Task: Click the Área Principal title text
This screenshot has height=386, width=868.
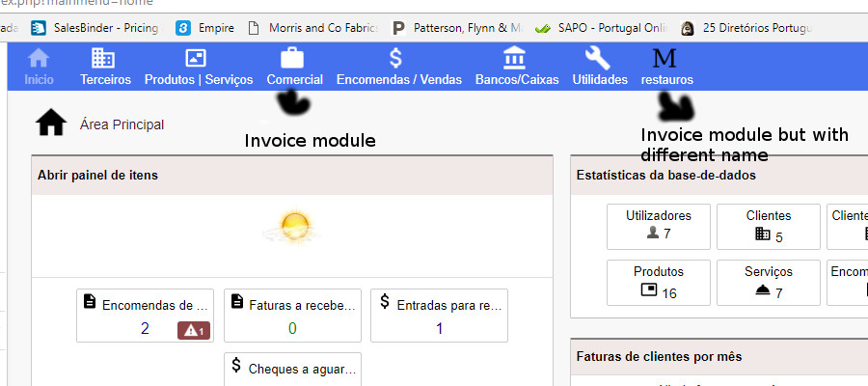Action: (x=122, y=124)
